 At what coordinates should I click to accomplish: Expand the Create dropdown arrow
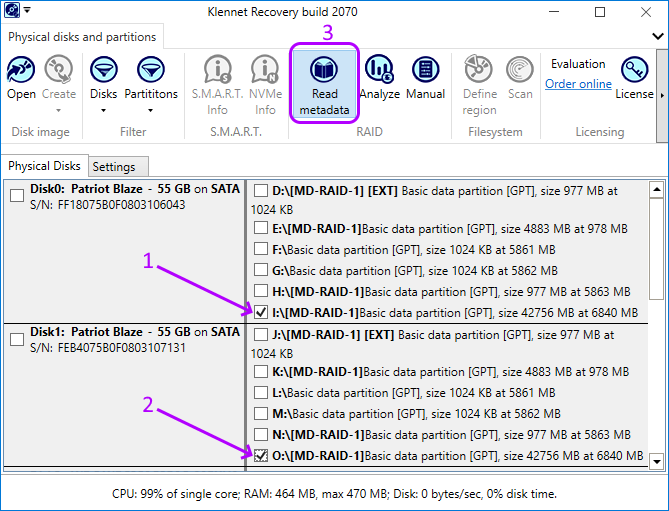pyautogui.click(x=58, y=110)
